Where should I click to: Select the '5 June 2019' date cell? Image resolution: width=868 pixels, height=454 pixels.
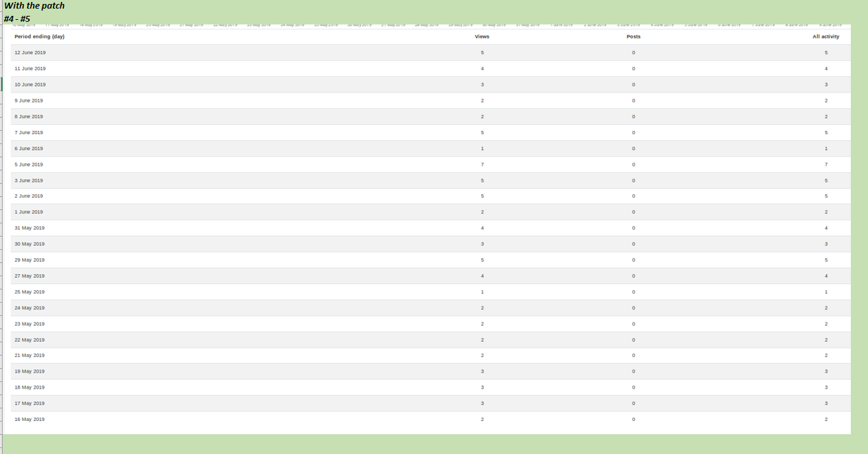click(28, 165)
